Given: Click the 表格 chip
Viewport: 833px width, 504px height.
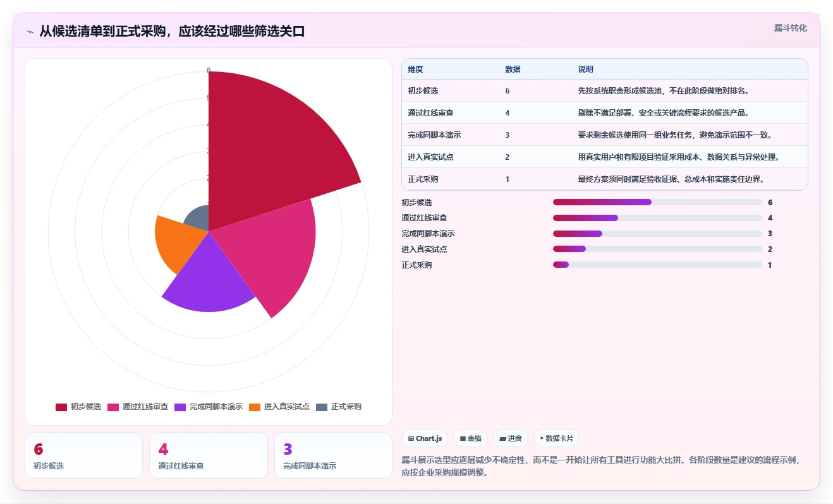Looking at the screenshot, I should 471,438.
